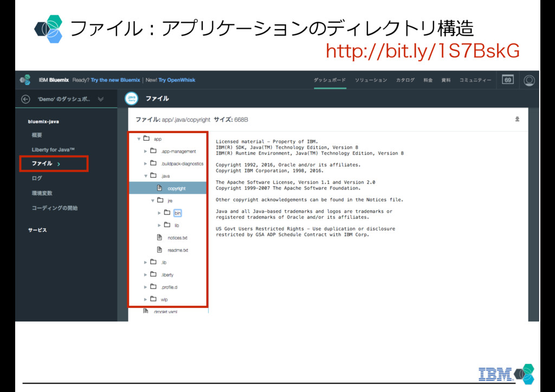This screenshot has height=392, width=555.
Task: Click the notices.txt file icon
Action: click(x=160, y=237)
